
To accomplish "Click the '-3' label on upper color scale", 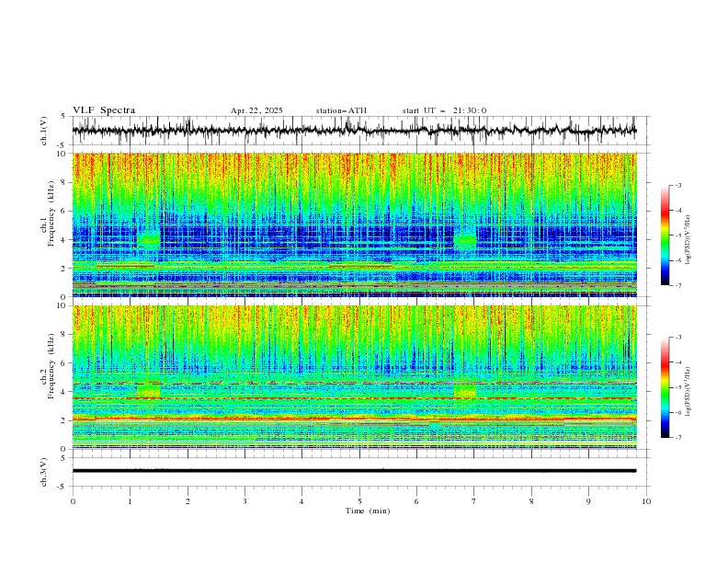I will tap(677, 185).
